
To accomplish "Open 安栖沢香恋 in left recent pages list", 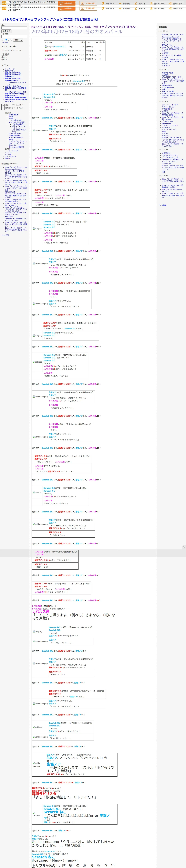I will click(9, 217).
